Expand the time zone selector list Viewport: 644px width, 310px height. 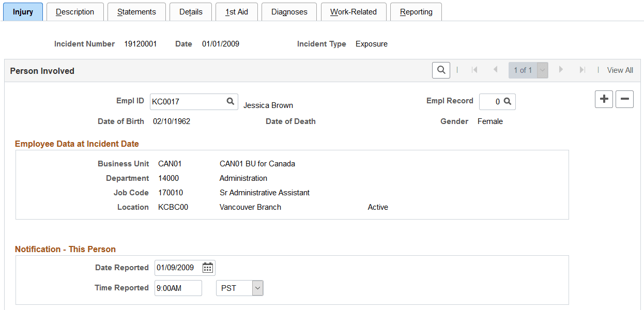pos(257,288)
